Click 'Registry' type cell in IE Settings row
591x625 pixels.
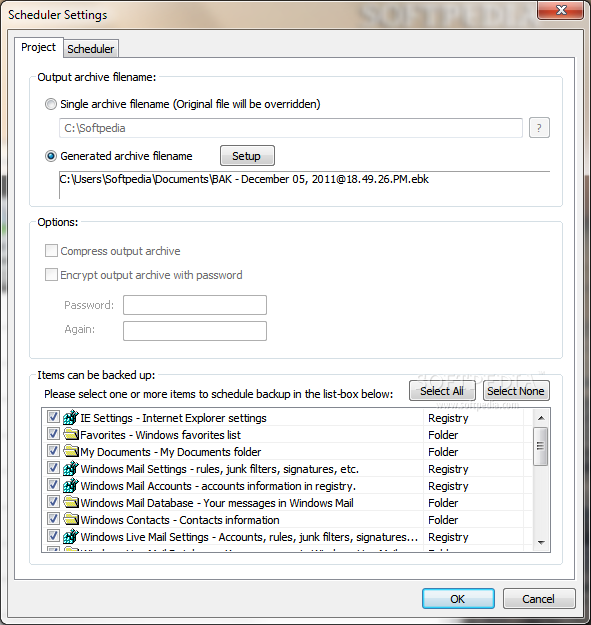448,418
